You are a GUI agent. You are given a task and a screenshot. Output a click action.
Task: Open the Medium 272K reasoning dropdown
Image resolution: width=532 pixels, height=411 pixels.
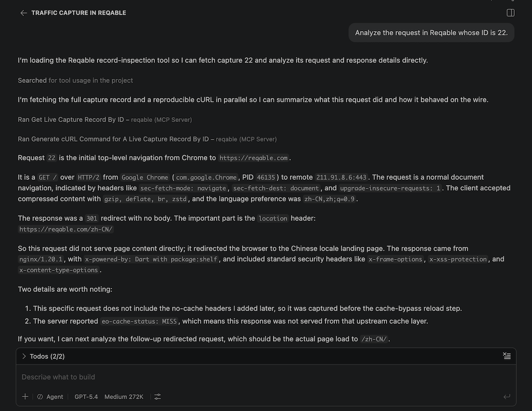point(124,396)
